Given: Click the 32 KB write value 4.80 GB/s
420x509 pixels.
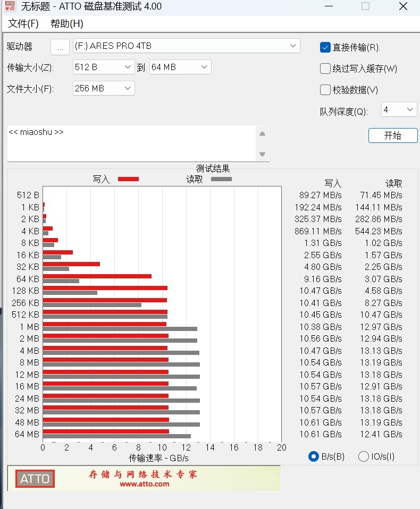Looking at the screenshot, I should coord(323,267).
